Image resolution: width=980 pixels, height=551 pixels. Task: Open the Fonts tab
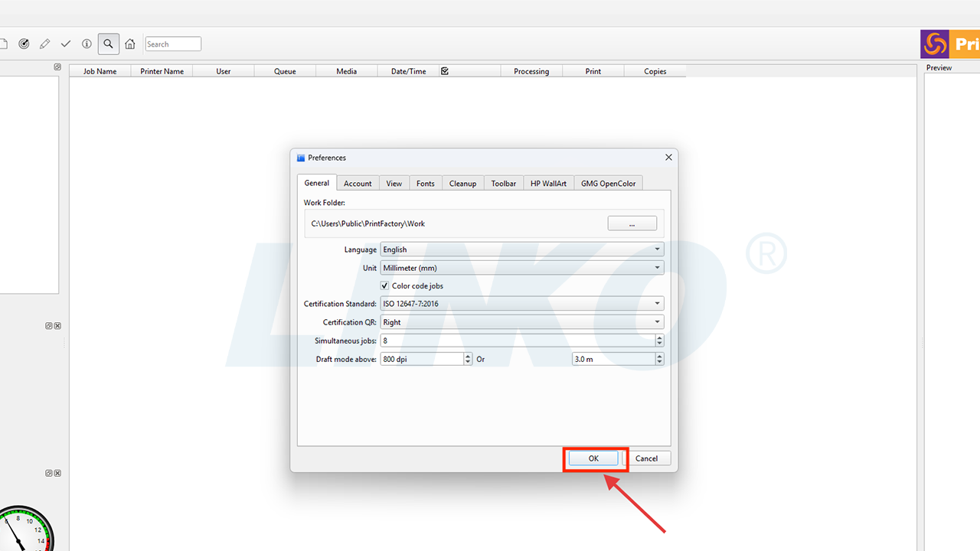coord(426,184)
